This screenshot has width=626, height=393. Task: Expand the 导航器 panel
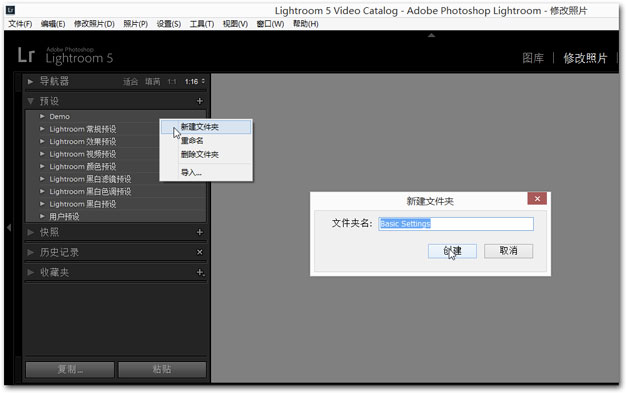pyautogui.click(x=30, y=81)
